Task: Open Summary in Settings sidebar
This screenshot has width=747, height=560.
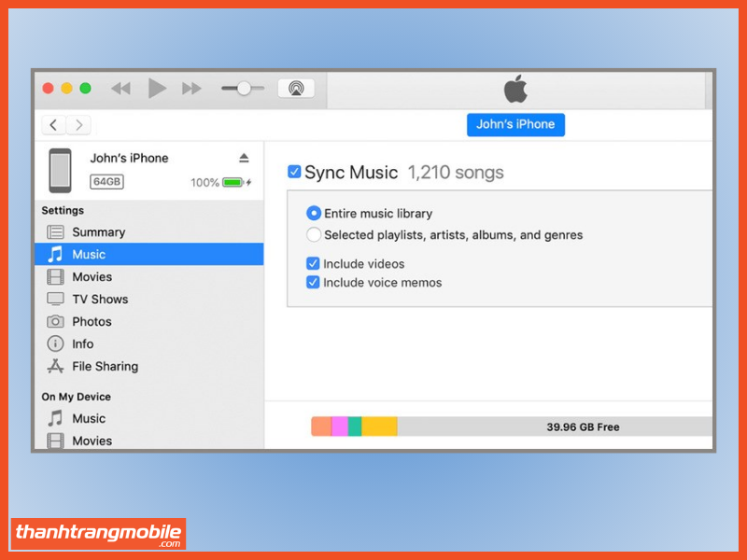Action: click(x=149, y=232)
